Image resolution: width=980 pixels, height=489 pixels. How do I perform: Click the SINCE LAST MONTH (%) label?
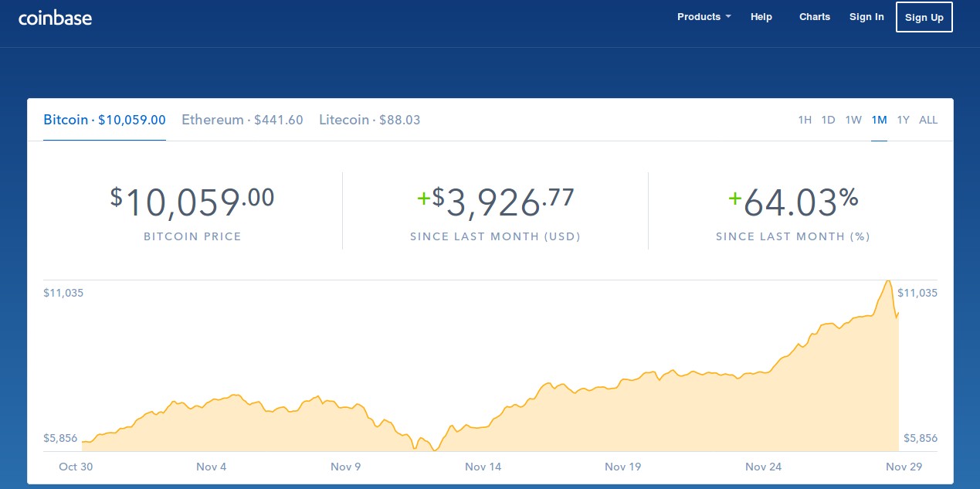click(793, 236)
